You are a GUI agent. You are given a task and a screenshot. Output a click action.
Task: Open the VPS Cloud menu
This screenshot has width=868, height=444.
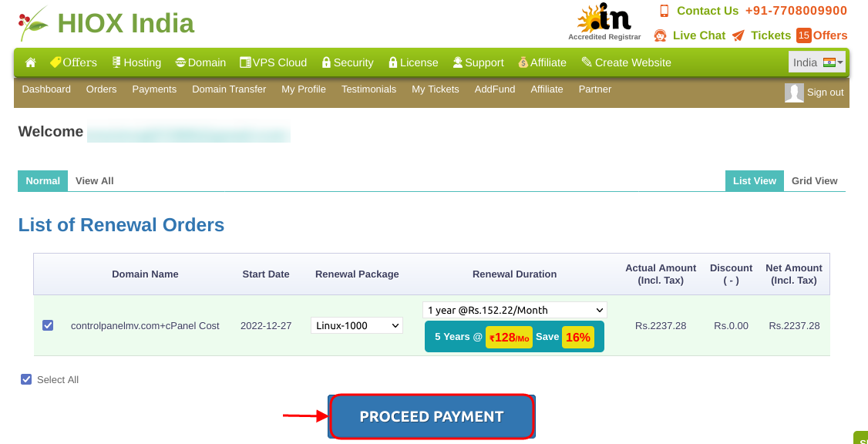[x=274, y=62]
